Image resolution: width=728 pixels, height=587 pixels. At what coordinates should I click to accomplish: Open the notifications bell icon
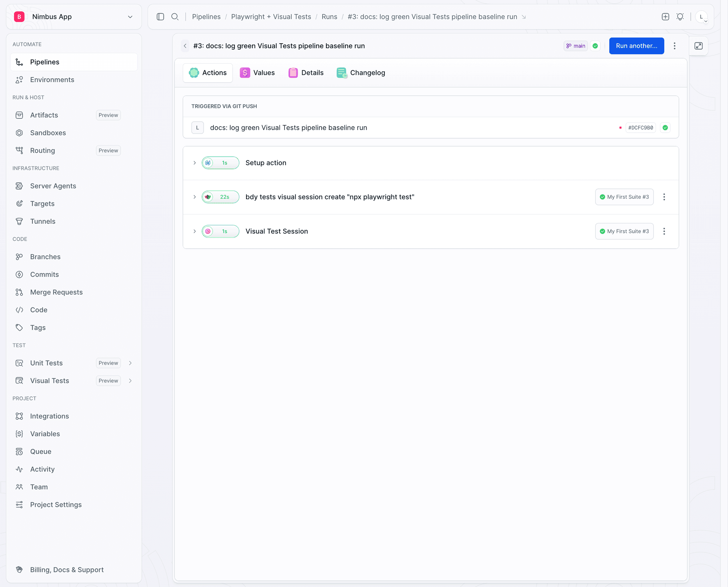point(680,17)
